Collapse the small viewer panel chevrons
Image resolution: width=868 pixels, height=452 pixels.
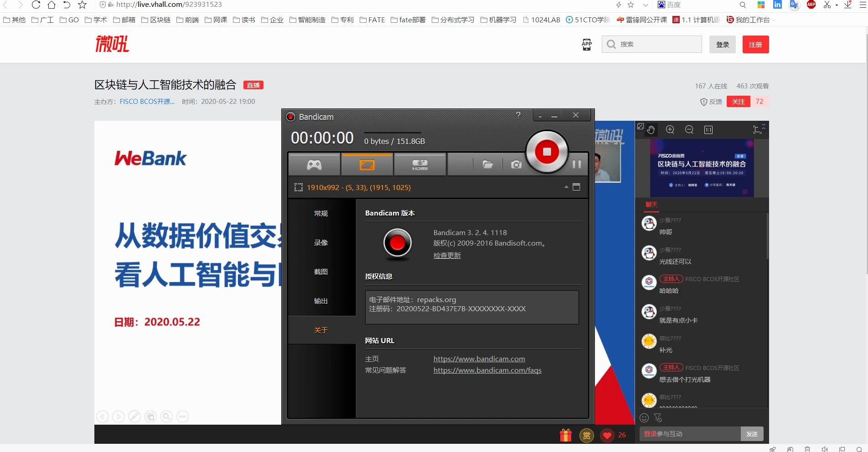(x=764, y=126)
